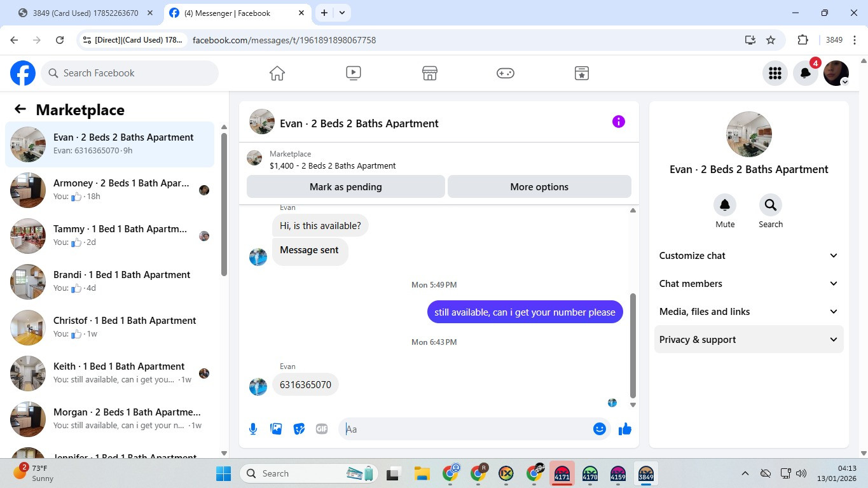
Task: Open Windows Start button
Action: point(224,473)
